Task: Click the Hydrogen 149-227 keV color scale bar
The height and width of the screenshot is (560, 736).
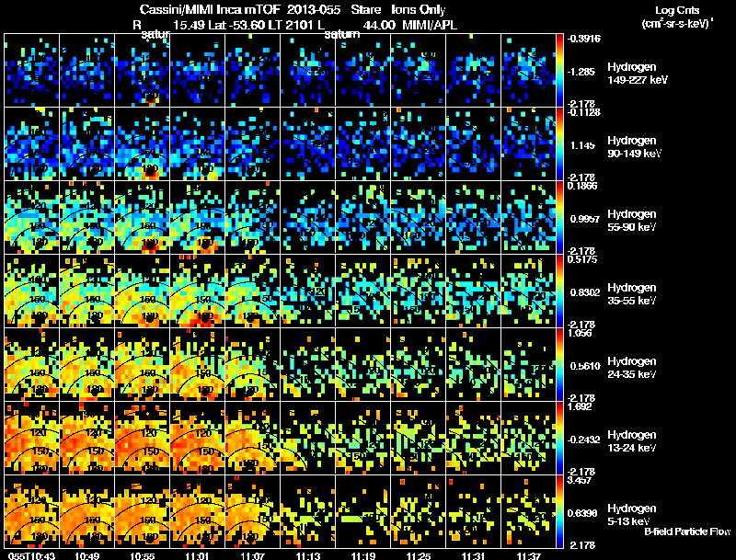Action: tap(559, 71)
